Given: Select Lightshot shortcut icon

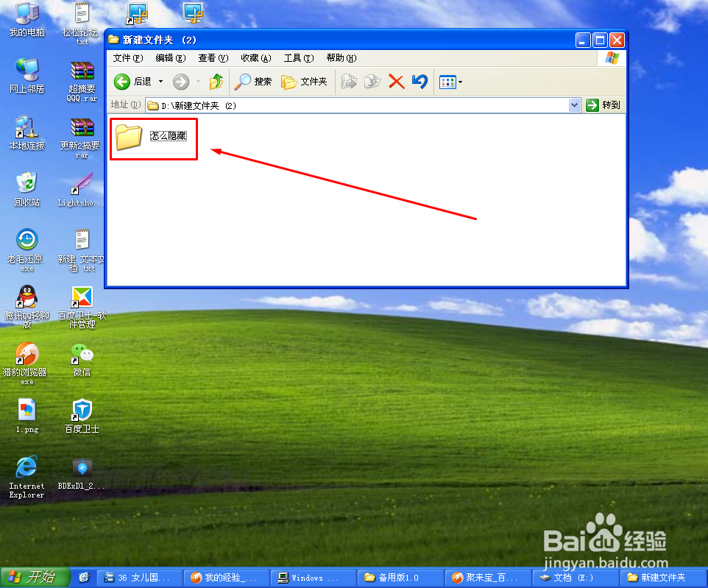Looking at the screenshot, I should pos(82,190).
